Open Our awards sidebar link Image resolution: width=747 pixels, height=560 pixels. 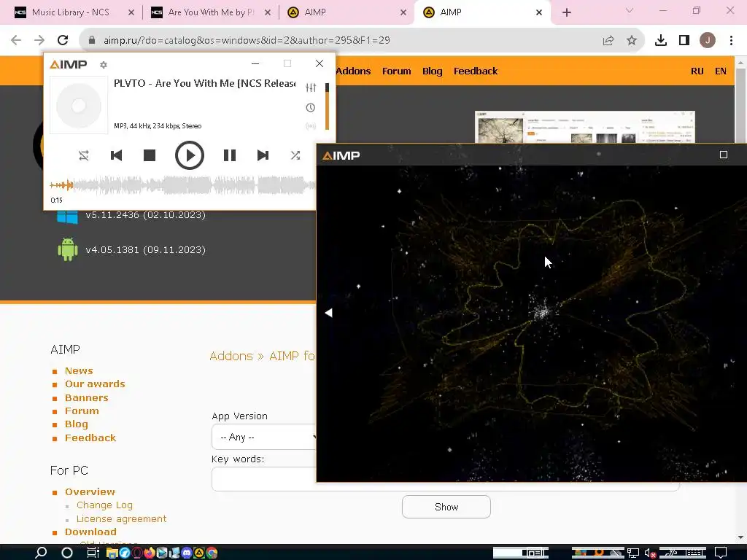[95, 384]
